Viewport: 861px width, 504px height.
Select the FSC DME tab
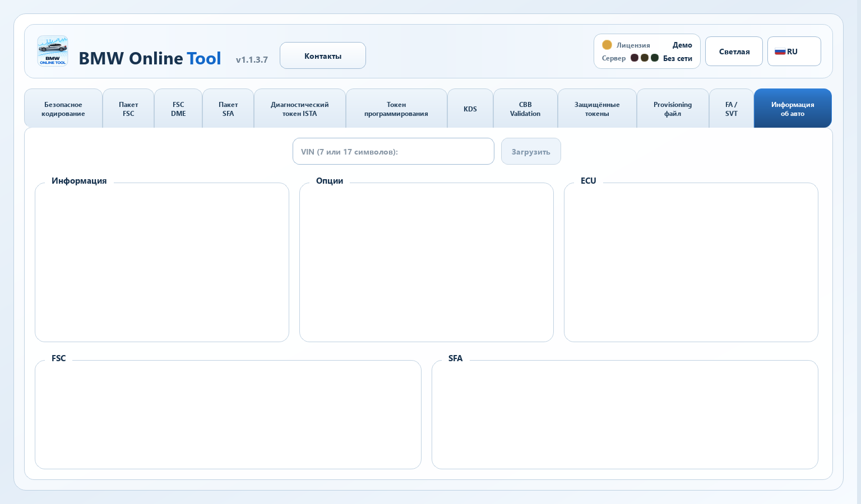tap(178, 109)
